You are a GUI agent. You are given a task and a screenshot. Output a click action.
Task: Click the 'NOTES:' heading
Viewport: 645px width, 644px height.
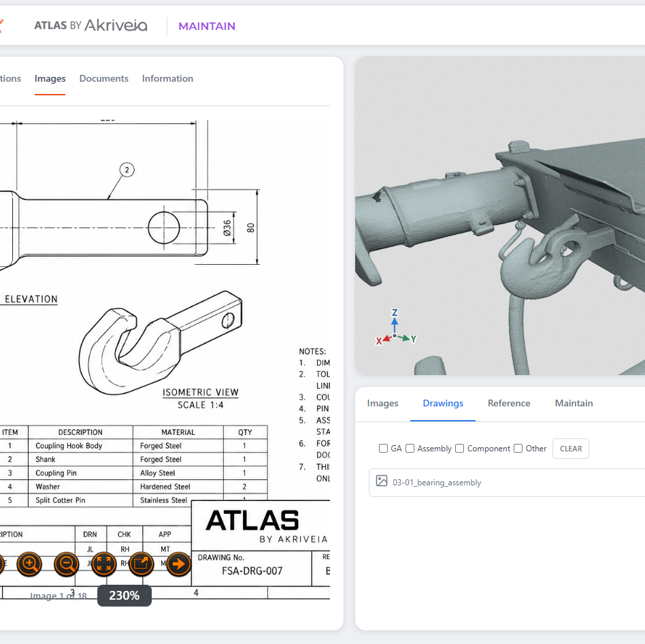[312, 351]
